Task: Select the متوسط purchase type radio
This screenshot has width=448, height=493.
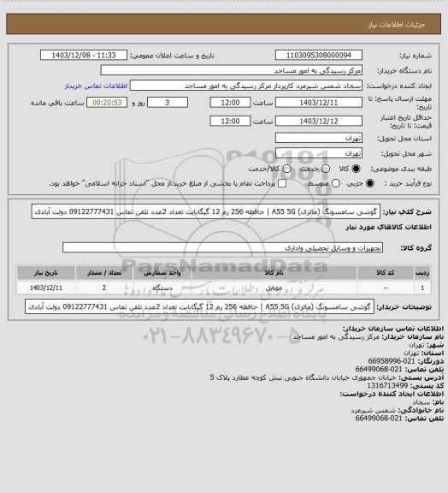Action: click(335, 183)
